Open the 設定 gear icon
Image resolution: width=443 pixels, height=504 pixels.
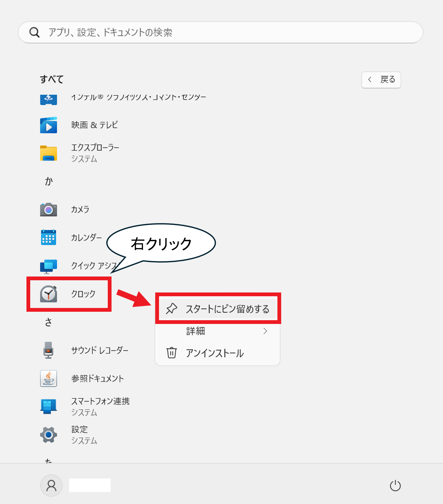click(49, 435)
